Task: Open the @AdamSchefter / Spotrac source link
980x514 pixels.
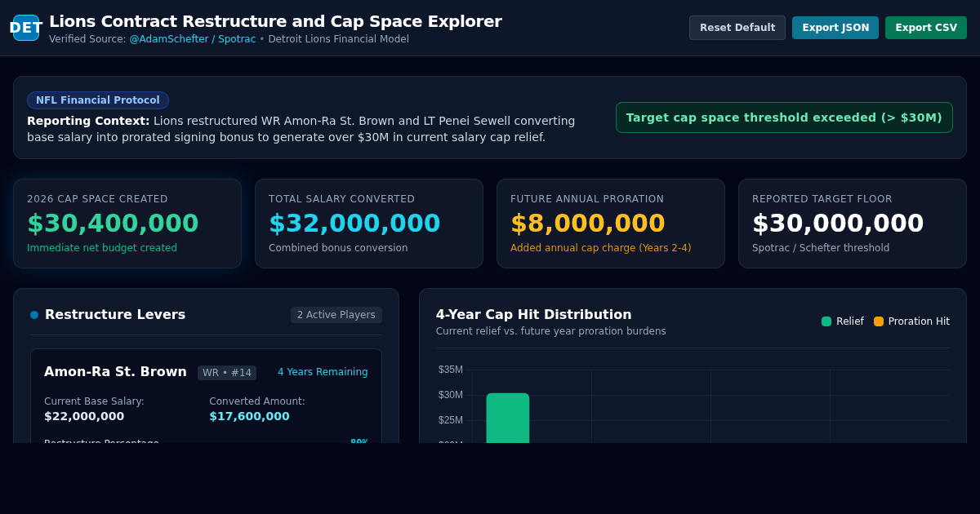Action: pos(192,39)
